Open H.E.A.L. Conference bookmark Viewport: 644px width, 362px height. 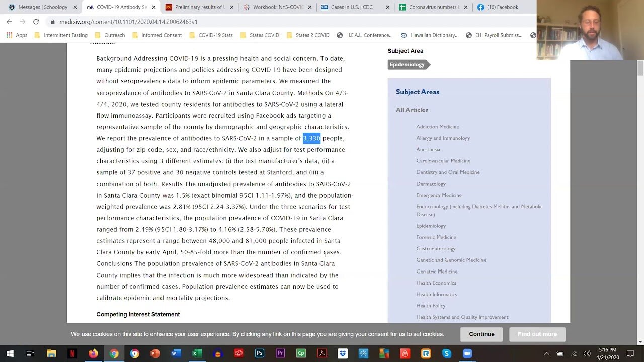pos(365,35)
